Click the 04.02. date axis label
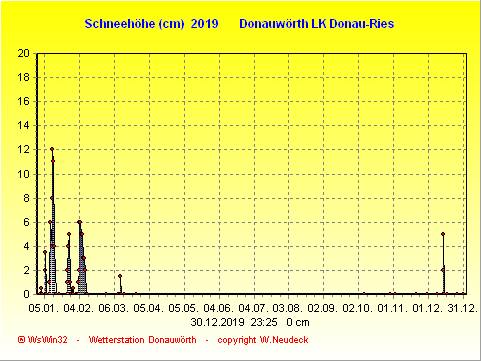The height and width of the screenshot is (361, 481). (79, 308)
